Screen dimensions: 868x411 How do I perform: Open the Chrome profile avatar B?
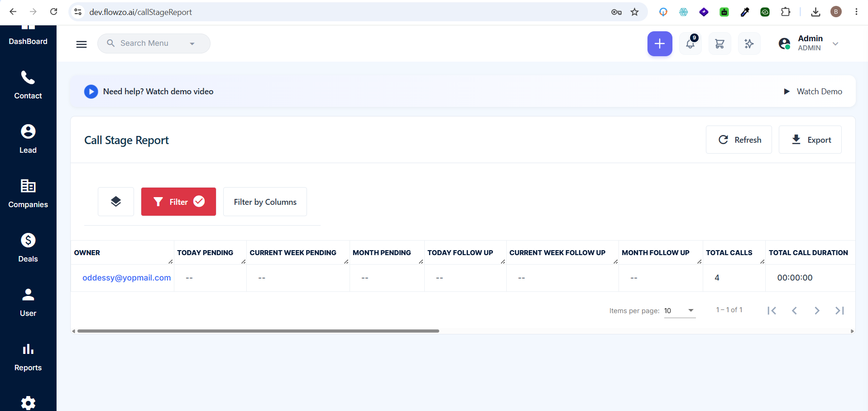point(836,12)
